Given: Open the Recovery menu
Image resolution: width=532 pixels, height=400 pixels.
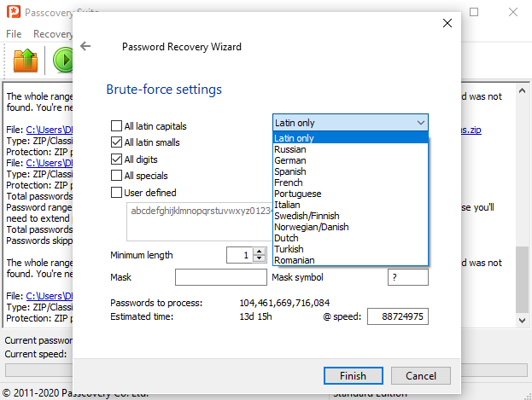Looking at the screenshot, I should (x=53, y=34).
